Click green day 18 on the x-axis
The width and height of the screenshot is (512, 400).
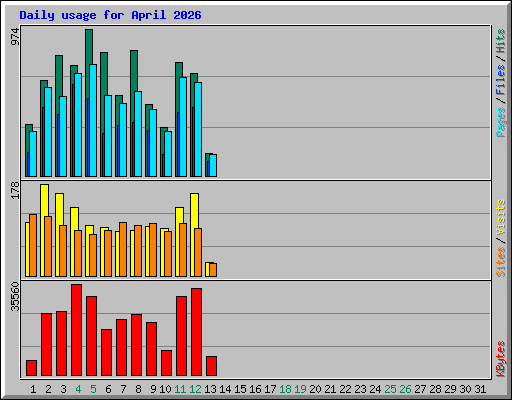(285, 389)
